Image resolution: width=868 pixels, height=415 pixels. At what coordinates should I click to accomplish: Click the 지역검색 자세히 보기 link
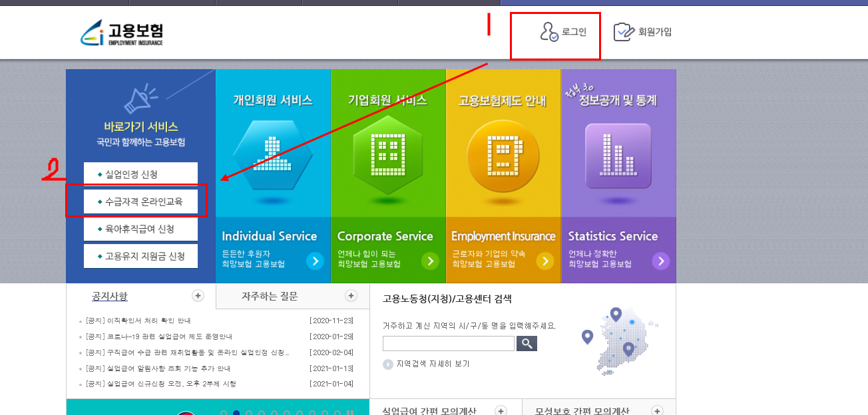coord(433,364)
